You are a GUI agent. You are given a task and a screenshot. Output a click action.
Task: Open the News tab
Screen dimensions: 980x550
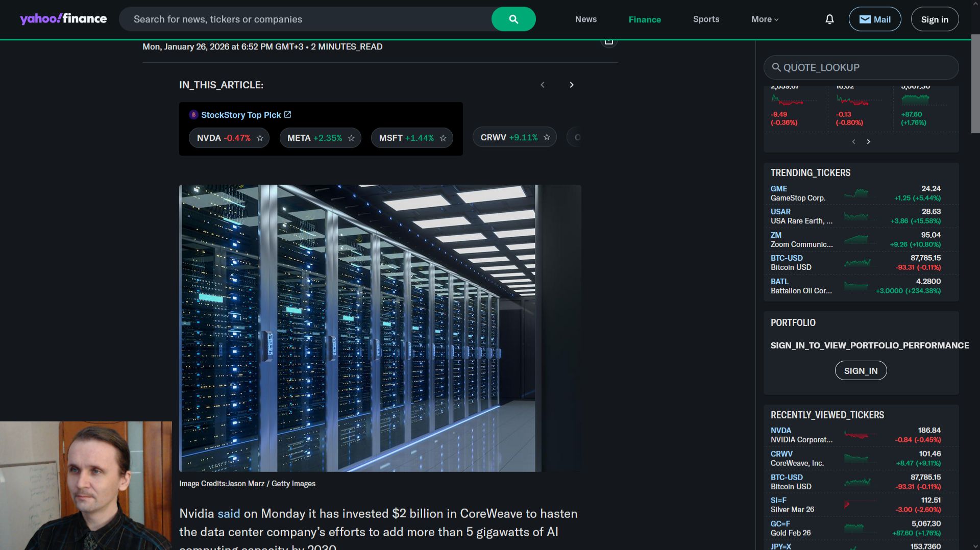coord(586,19)
